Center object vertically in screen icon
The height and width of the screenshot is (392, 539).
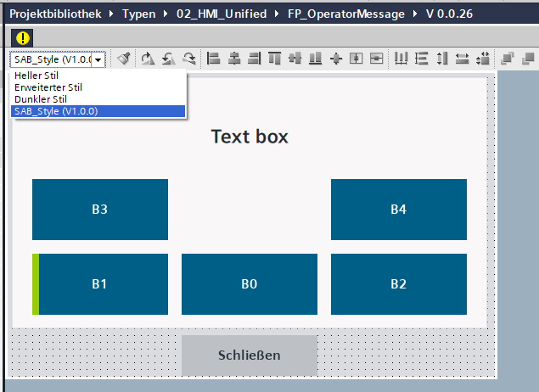click(376, 59)
